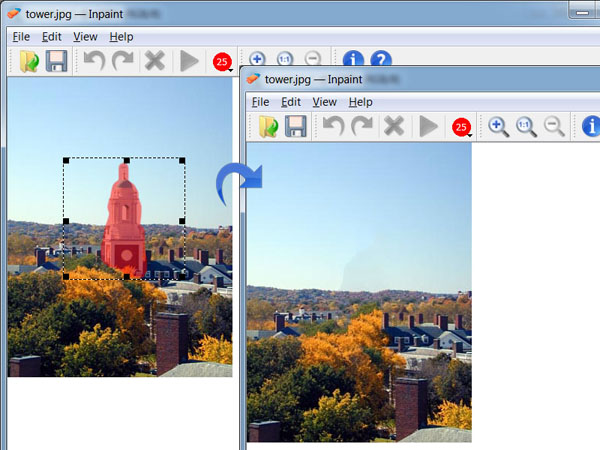The image size is (600, 450).
Task: Reset zoom to 1:1 in front window
Action: [526, 126]
